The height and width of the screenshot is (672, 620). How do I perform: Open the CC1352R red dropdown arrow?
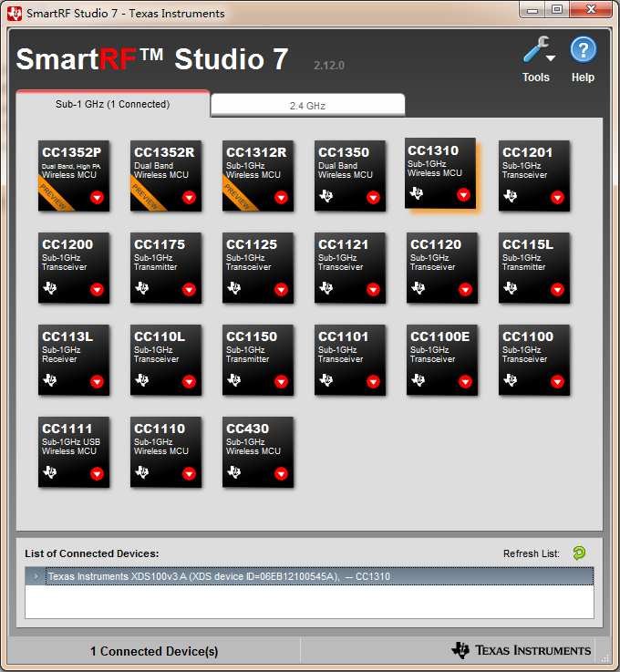189,198
